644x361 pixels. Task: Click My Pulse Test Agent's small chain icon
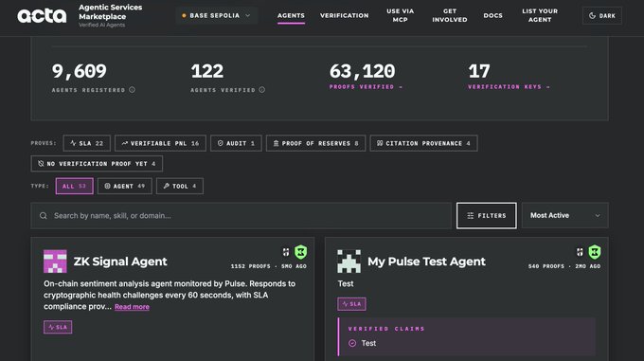click(x=580, y=252)
